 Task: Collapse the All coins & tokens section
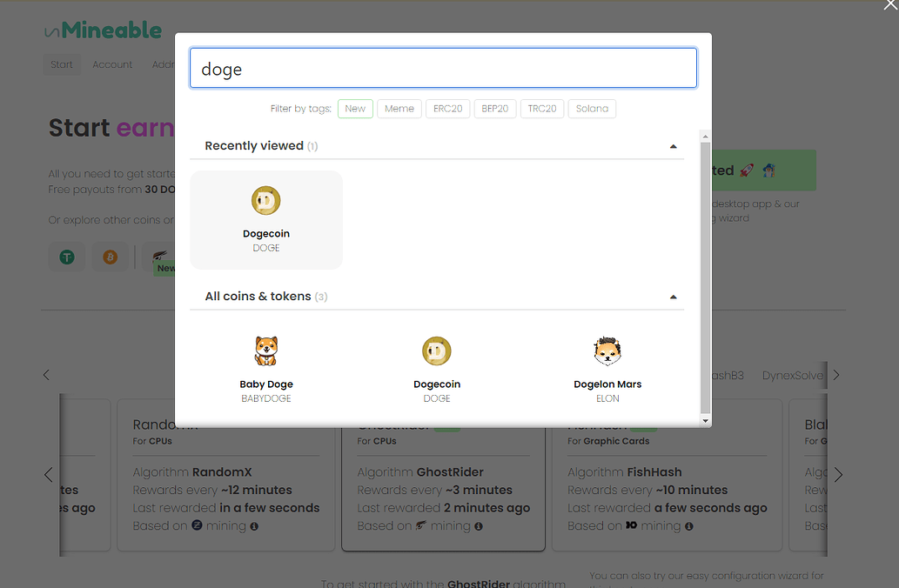(x=673, y=297)
